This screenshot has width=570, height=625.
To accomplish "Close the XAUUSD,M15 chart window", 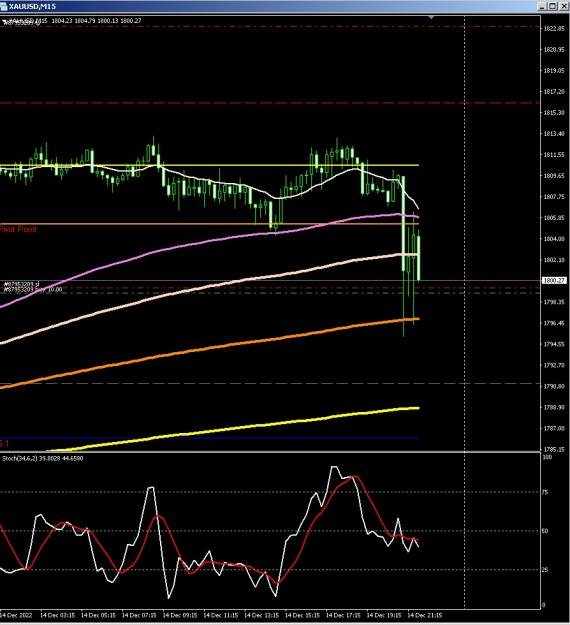I will [564, 6].
